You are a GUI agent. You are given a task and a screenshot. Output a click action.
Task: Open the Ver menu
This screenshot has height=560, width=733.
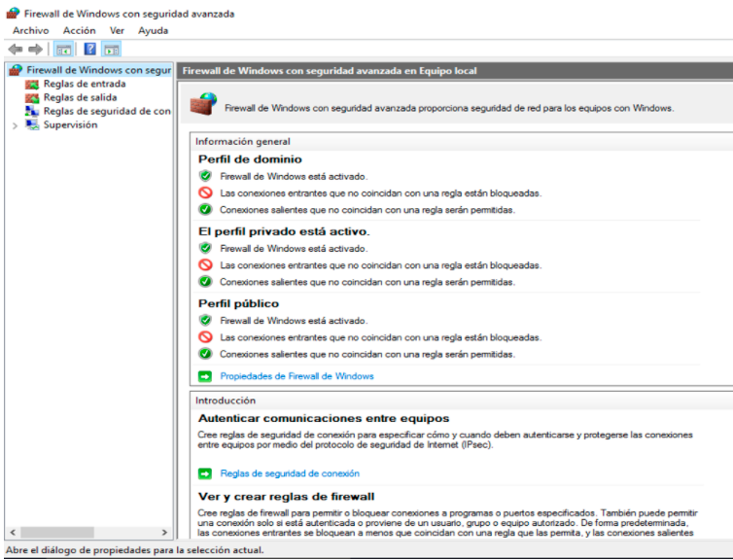point(117,30)
